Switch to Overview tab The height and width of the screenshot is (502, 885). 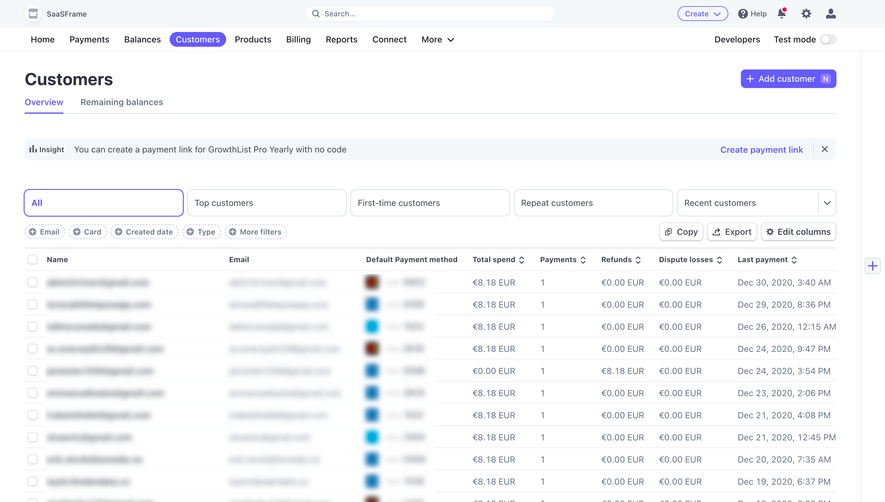43,102
